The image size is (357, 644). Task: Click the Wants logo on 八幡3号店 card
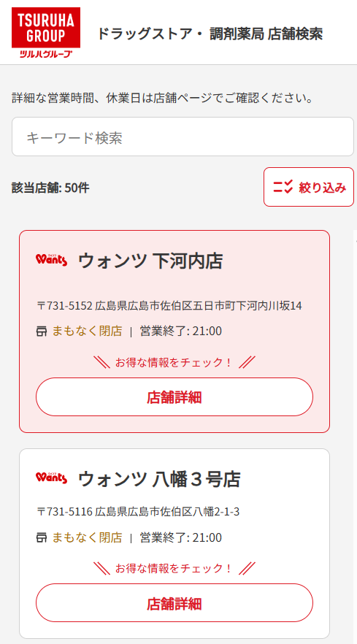[51, 478]
